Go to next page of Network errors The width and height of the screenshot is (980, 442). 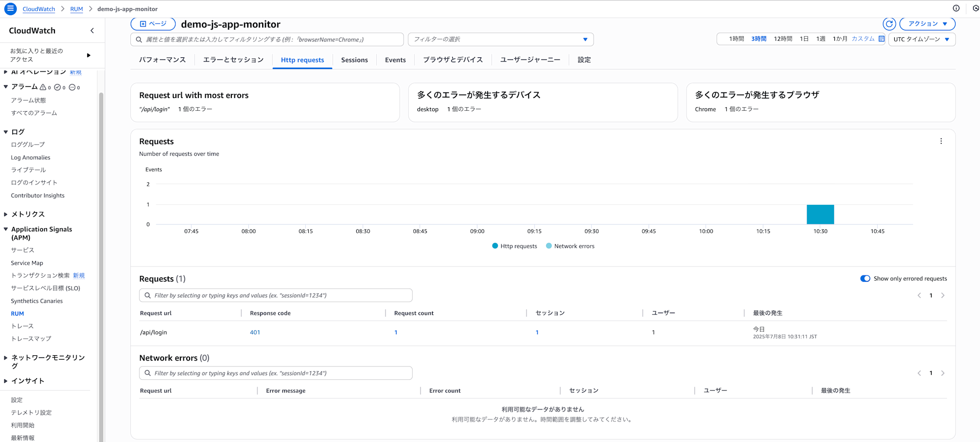[943, 373]
